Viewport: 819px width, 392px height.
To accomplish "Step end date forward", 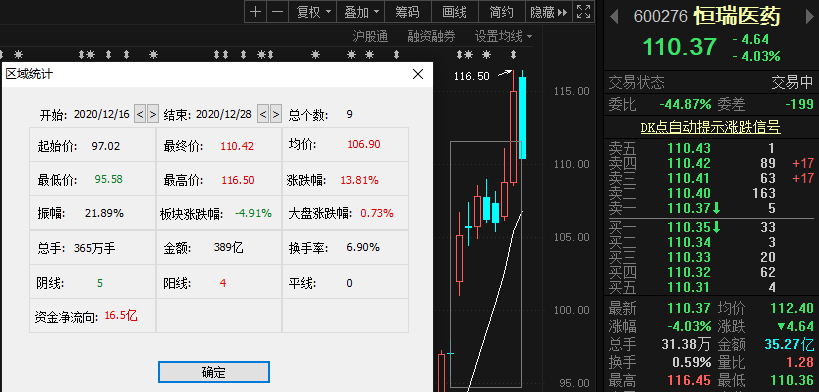I will 276,114.
